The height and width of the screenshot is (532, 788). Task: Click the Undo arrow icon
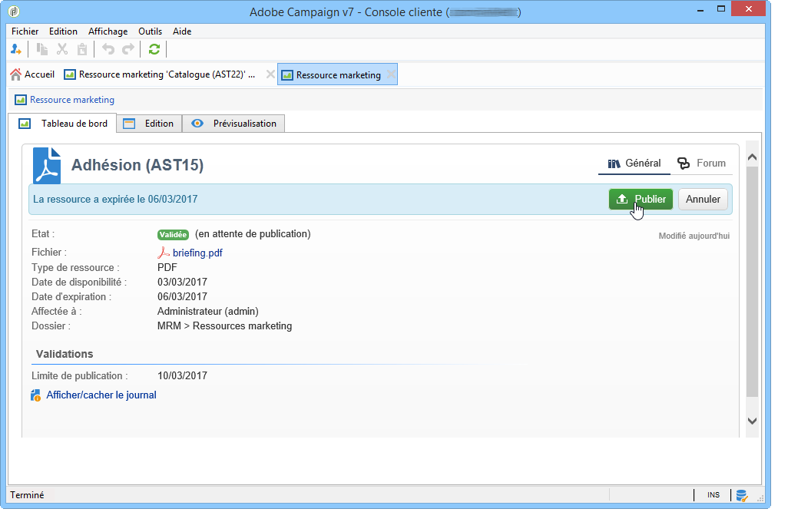(x=108, y=49)
